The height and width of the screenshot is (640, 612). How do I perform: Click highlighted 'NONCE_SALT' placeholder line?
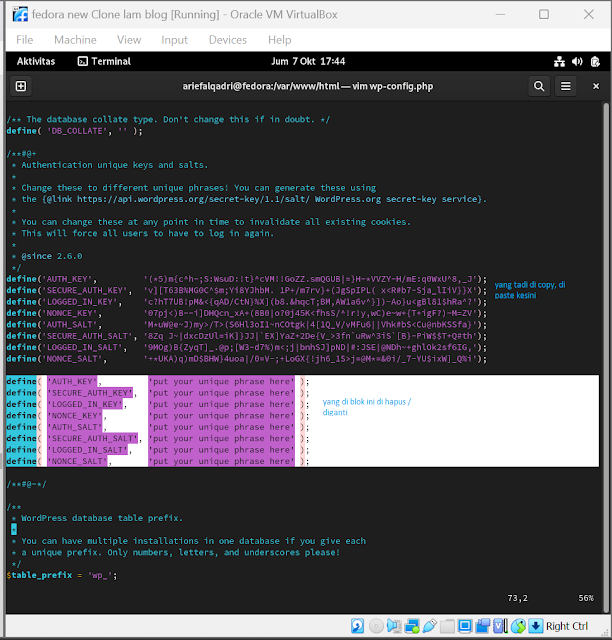158,461
